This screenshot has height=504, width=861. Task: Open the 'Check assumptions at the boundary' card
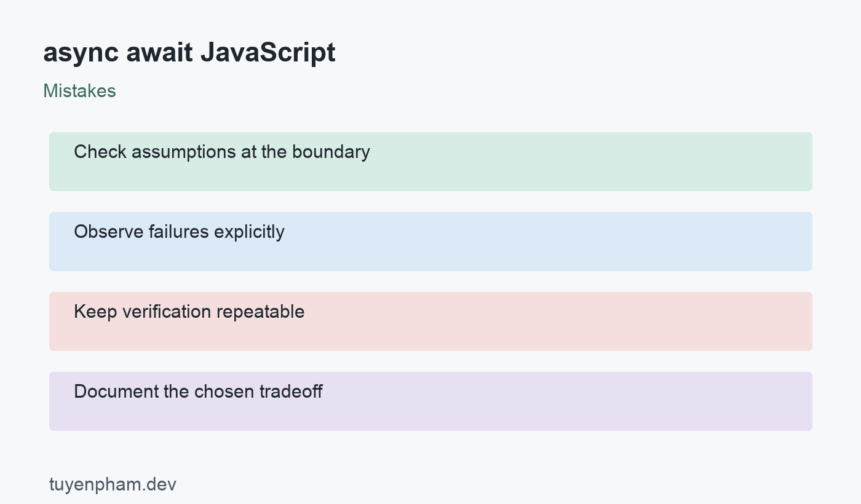(430, 162)
